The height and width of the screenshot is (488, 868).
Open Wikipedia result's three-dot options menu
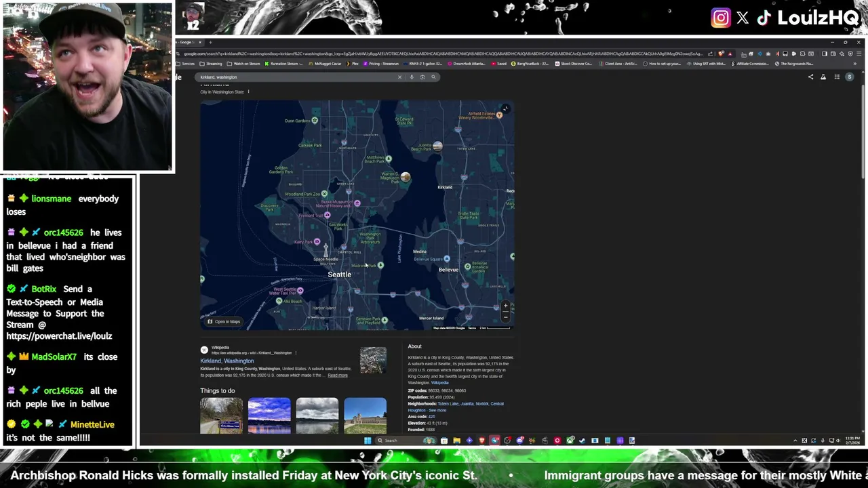[296, 352]
